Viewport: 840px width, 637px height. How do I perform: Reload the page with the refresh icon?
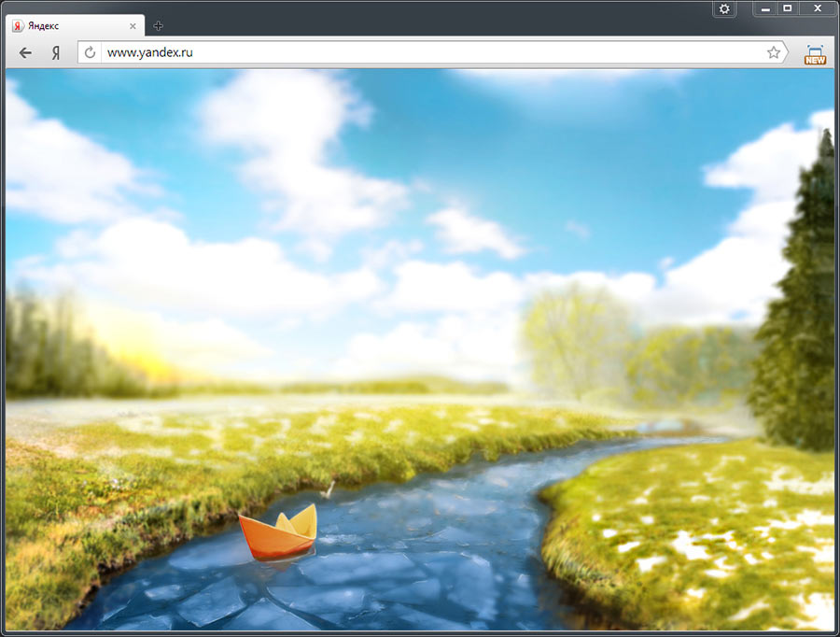(x=91, y=53)
